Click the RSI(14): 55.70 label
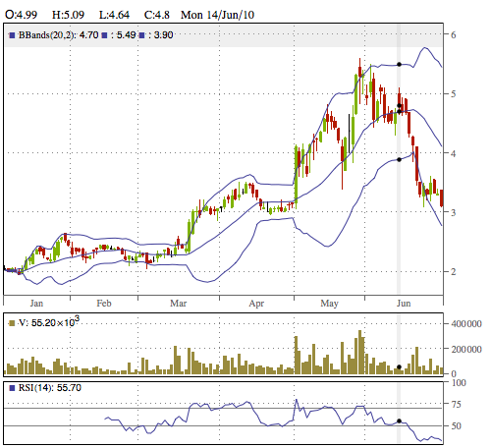Viewport: 491px width, 448px height. [x=50, y=388]
